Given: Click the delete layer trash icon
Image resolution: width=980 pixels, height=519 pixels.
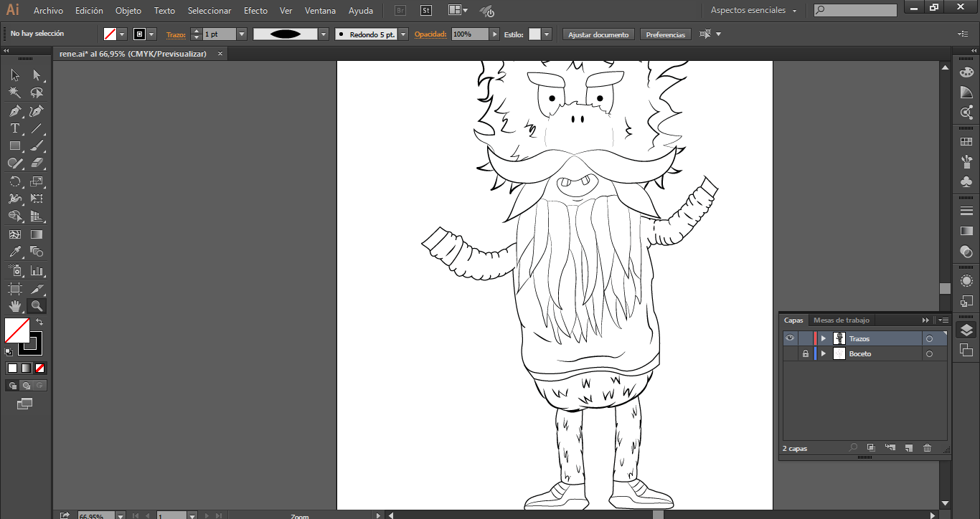Looking at the screenshot, I should point(927,448).
